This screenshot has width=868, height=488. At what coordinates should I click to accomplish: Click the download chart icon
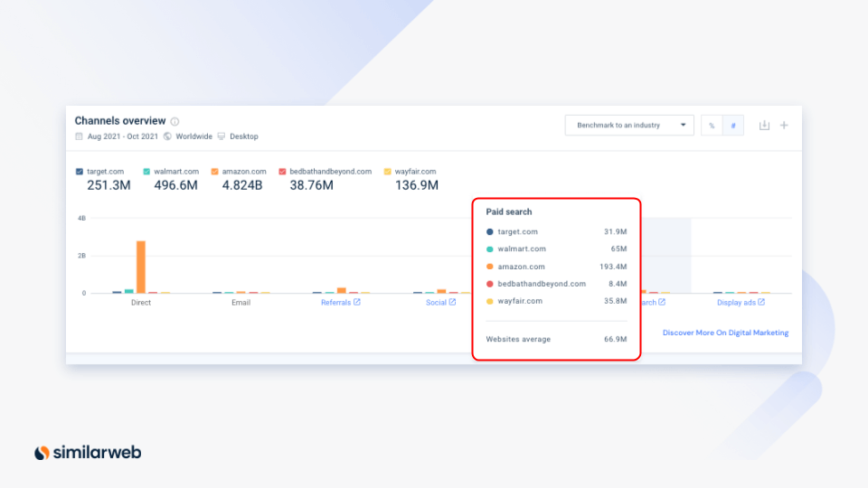coord(764,126)
